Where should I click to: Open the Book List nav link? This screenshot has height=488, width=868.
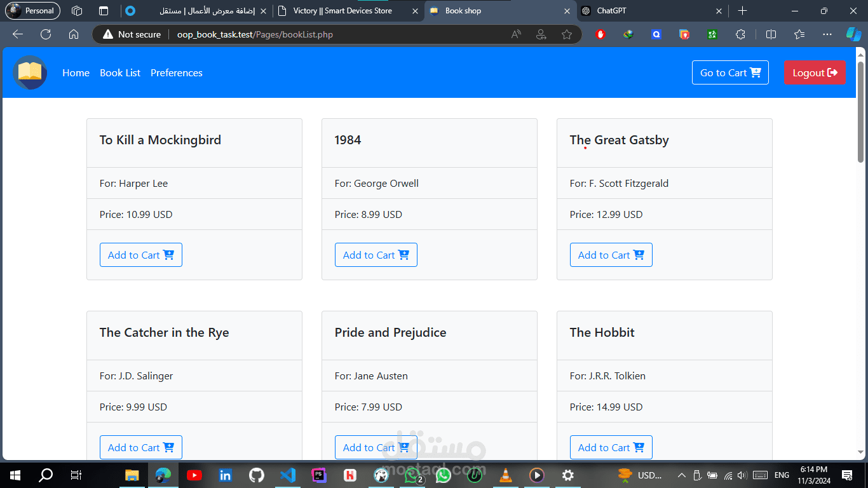point(120,73)
